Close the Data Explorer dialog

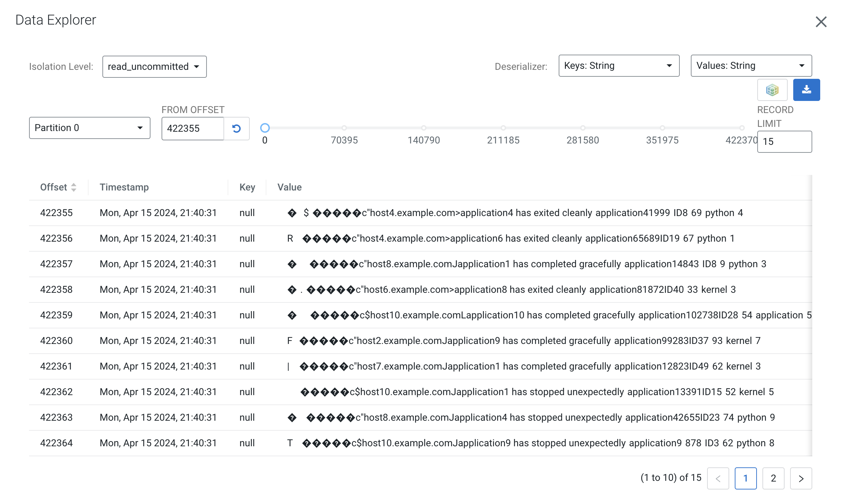point(821,22)
